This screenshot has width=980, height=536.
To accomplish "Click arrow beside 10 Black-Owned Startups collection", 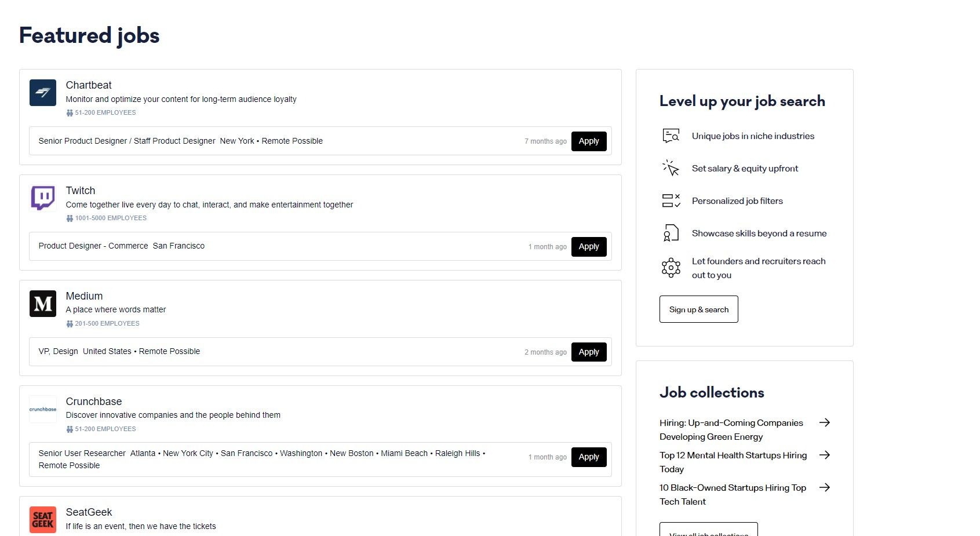I will 825,487.
